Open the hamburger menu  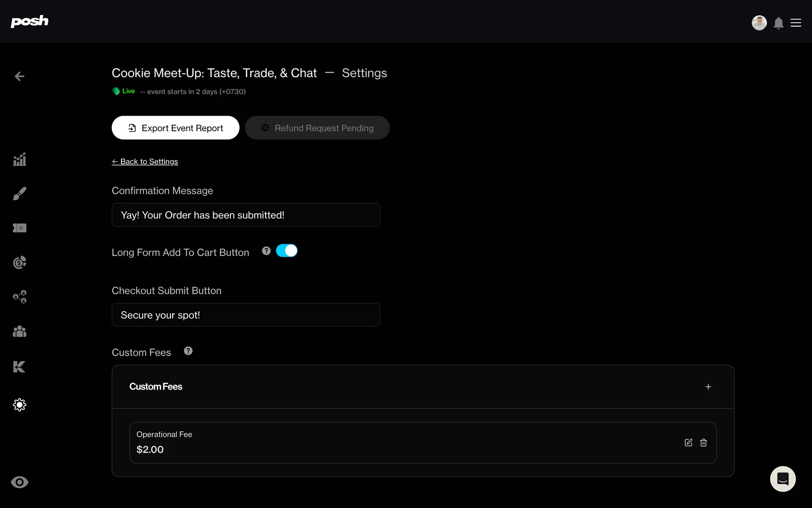[x=796, y=23]
